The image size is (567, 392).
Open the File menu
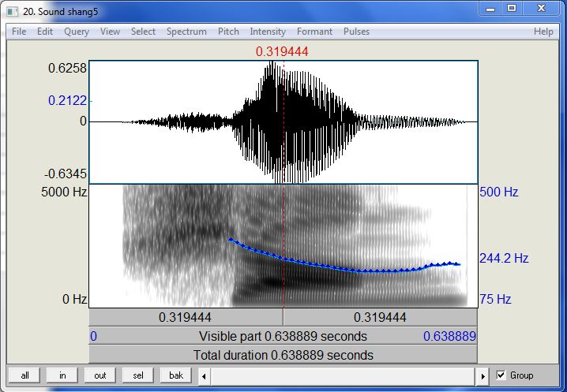click(x=19, y=32)
